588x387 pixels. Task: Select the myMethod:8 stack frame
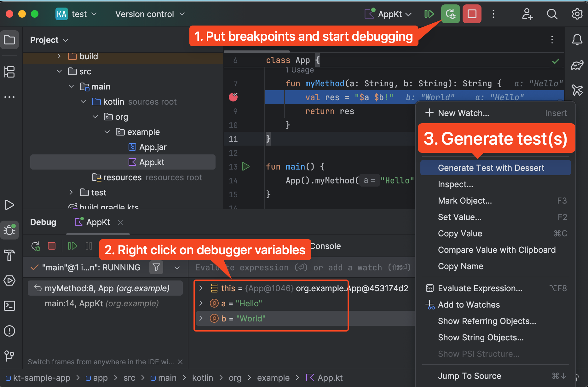[x=107, y=288]
